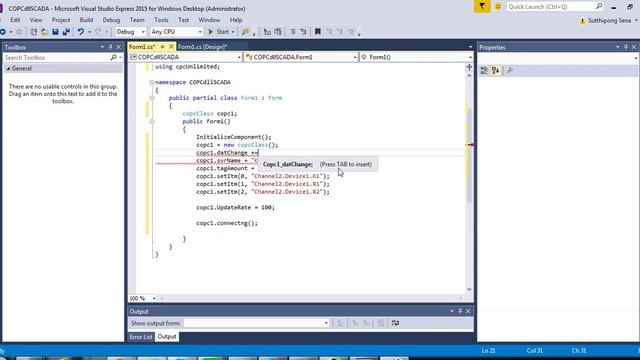
Task: Close the Form1.cs tab
Action: (x=171, y=47)
